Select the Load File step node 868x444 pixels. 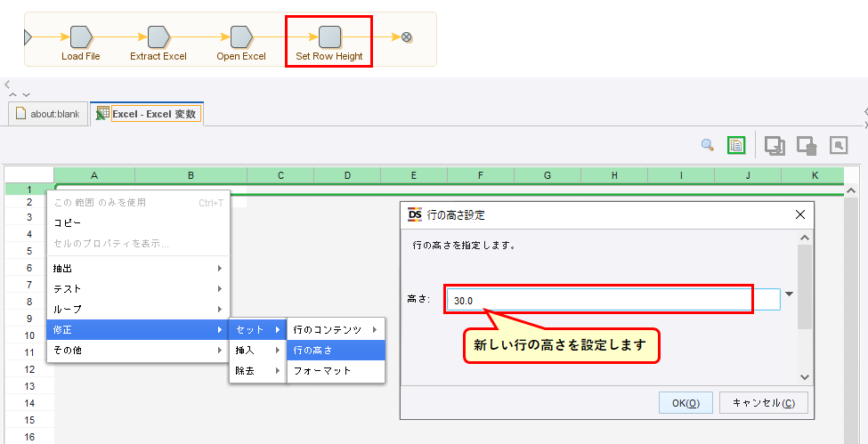coord(81,37)
